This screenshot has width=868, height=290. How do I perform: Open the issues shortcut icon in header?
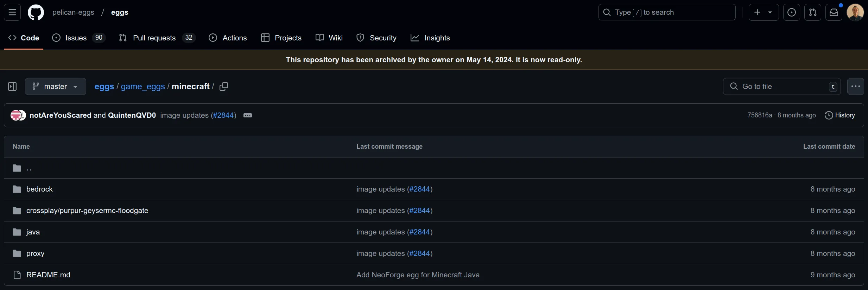[x=791, y=12]
